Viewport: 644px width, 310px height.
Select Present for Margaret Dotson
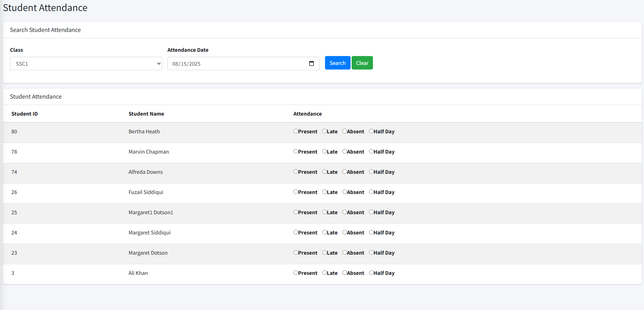point(296,253)
